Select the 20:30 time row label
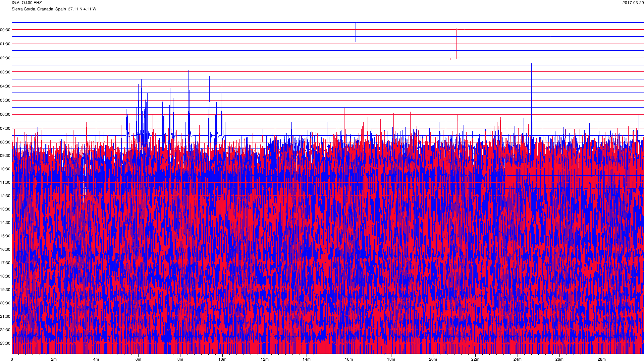The image size is (644, 362). point(5,303)
